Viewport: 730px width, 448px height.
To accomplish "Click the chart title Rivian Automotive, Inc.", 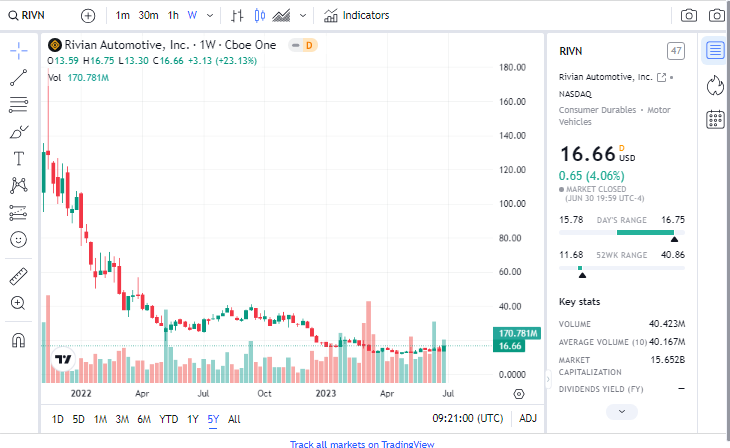I will coord(127,45).
